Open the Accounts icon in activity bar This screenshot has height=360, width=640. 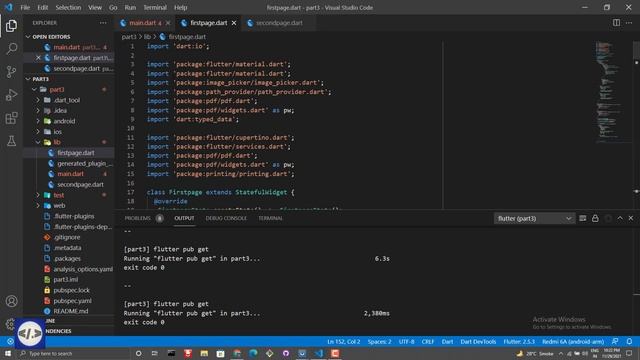point(11,301)
